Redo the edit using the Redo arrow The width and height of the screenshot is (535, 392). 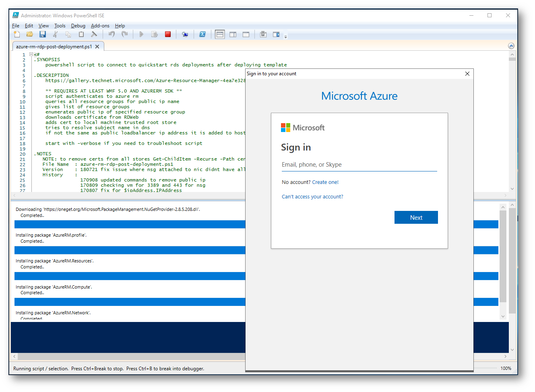pos(125,34)
